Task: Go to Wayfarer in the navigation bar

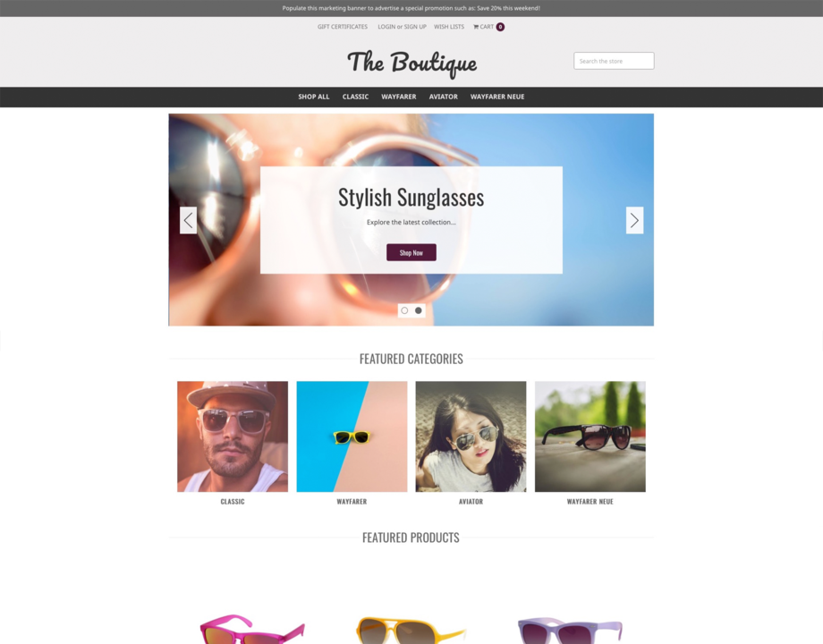Action: [x=398, y=97]
